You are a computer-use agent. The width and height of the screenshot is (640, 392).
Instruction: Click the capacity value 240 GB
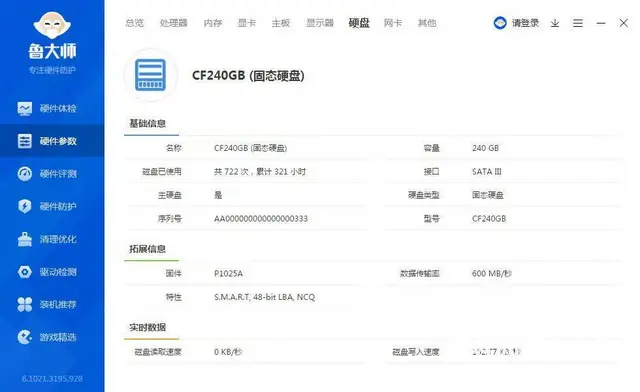click(485, 148)
